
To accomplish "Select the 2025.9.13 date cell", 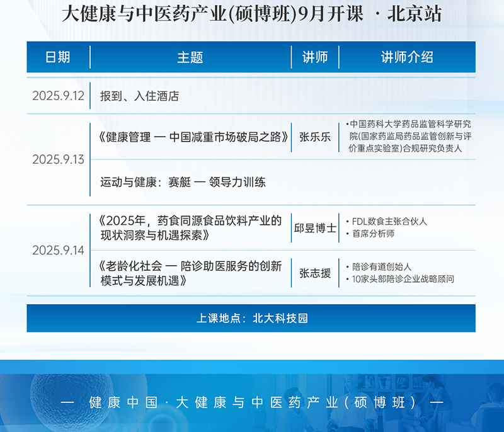I will tap(58, 159).
